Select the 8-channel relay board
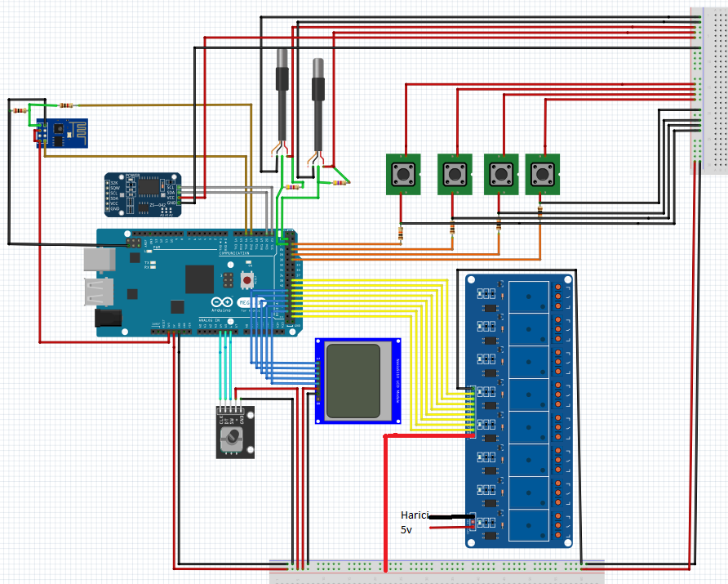Image resolution: width=728 pixels, height=584 pixels. tap(520, 410)
